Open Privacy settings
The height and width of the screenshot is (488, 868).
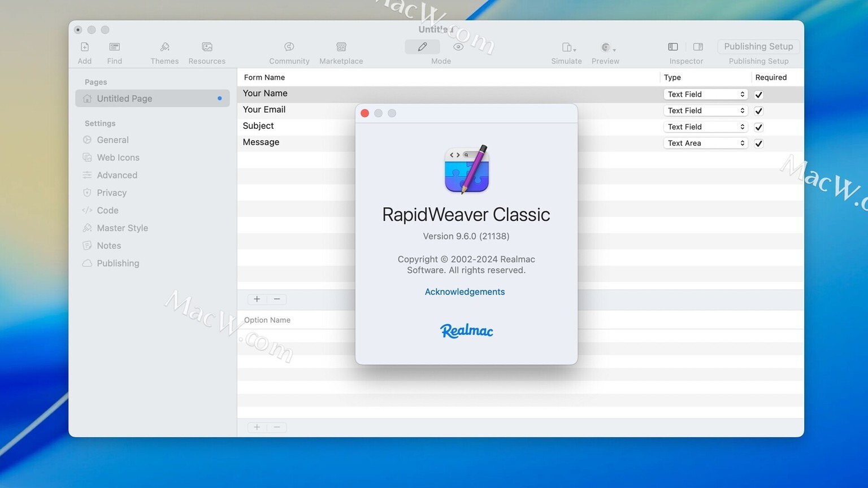coord(111,193)
